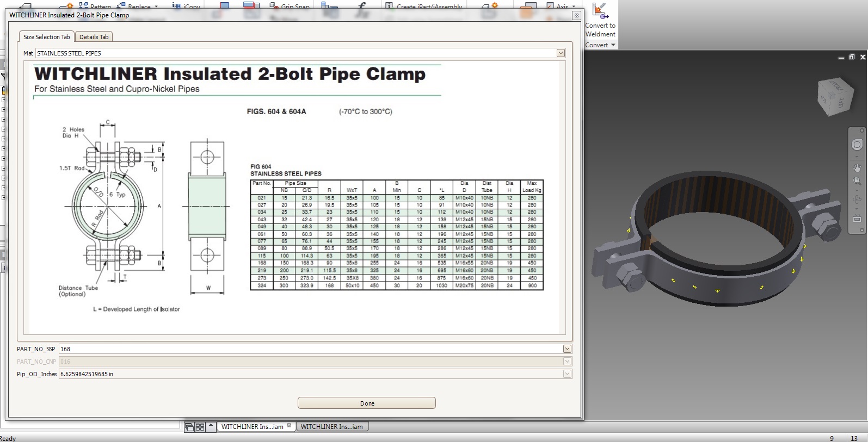This screenshot has height=442, width=868.
Task: Switch to the Details Tab
Action: pos(94,37)
